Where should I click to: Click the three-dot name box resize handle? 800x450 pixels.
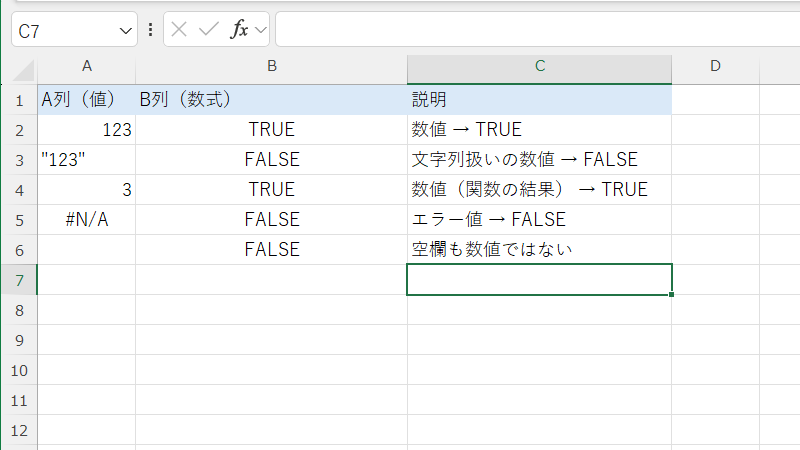coord(151,30)
